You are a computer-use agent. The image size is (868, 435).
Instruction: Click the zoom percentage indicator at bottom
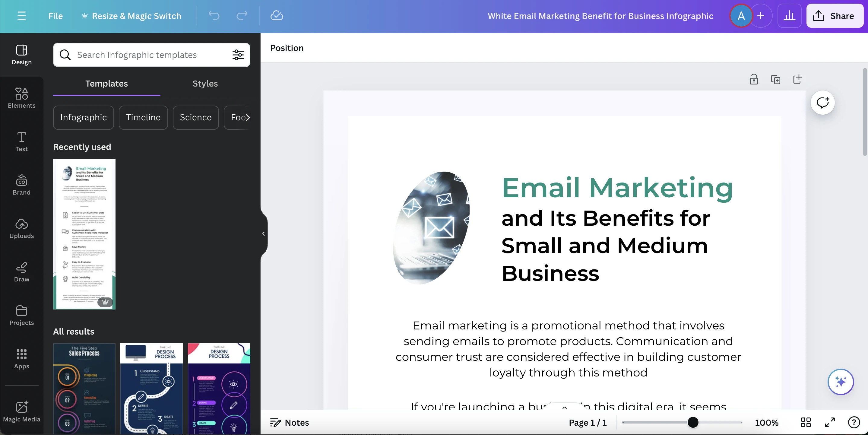766,422
